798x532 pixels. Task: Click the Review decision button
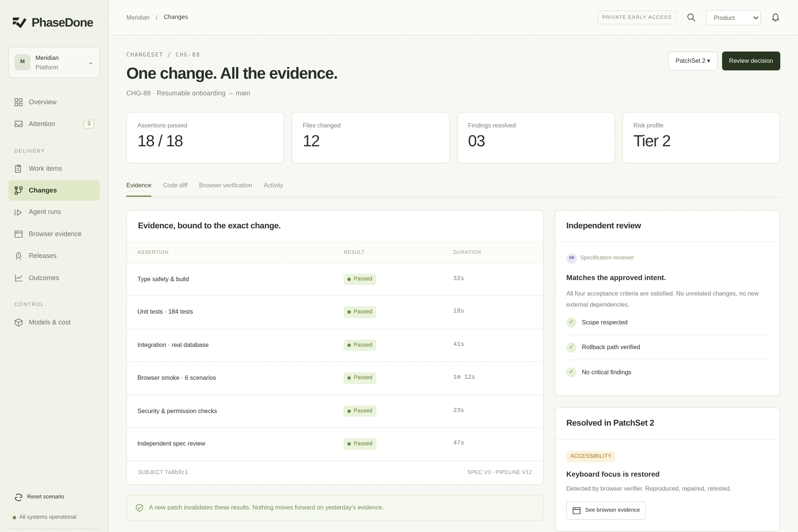tap(751, 61)
